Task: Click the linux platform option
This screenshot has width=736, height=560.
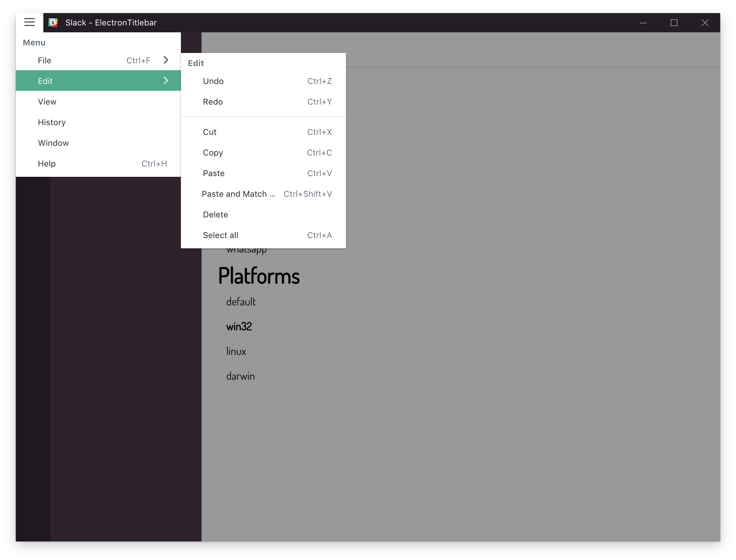Action: tap(236, 351)
